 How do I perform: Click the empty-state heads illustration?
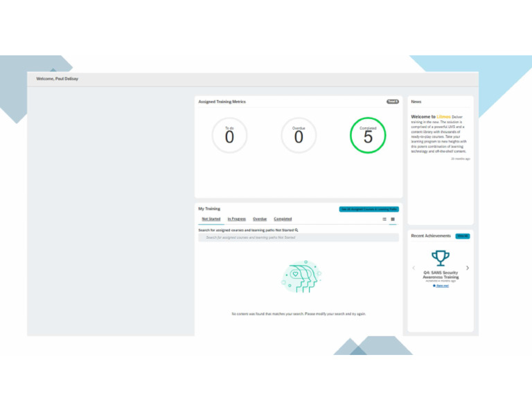click(x=301, y=277)
